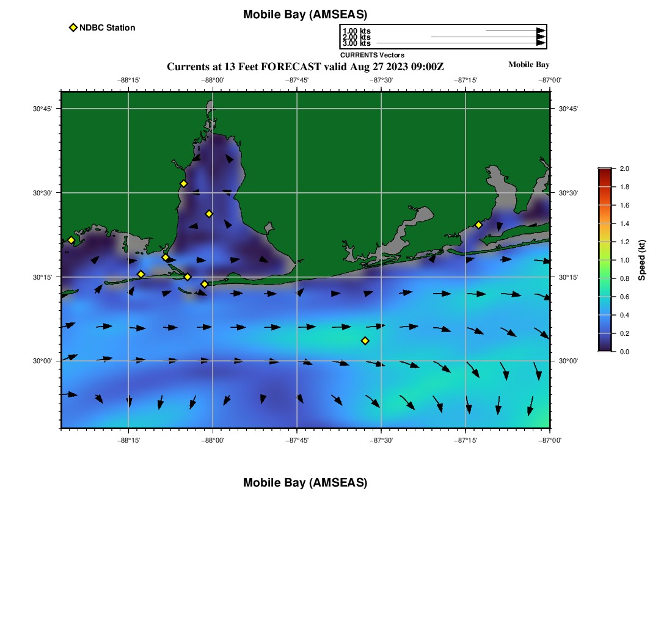Click the 30°45' latitude label on the left axis
This screenshot has height=641, width=672.
pyautogui.click(x=42, y=109)
